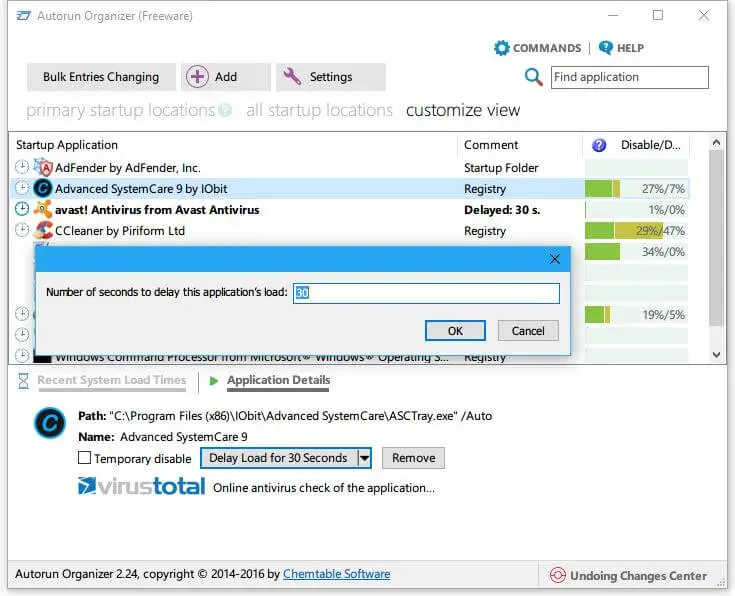This screenshot has height=596, width=735.
Task: Click the Add startup entry button
Action: [225, 77]
